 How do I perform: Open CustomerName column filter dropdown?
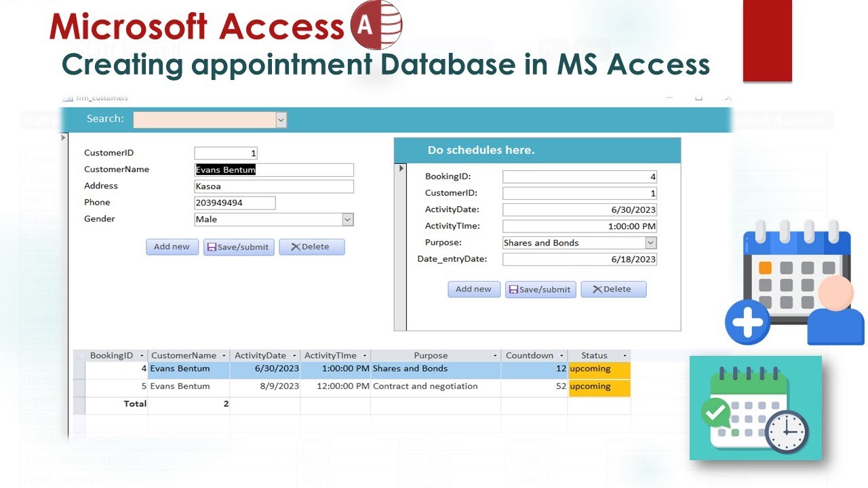tap(224, 356)
